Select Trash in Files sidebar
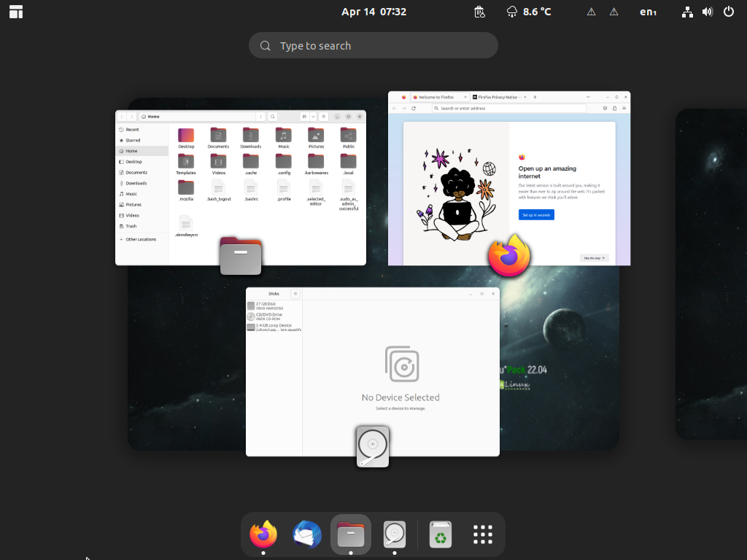Image resolution: width=747 pixels, height=560 pixels. click(x=142, y=226)
